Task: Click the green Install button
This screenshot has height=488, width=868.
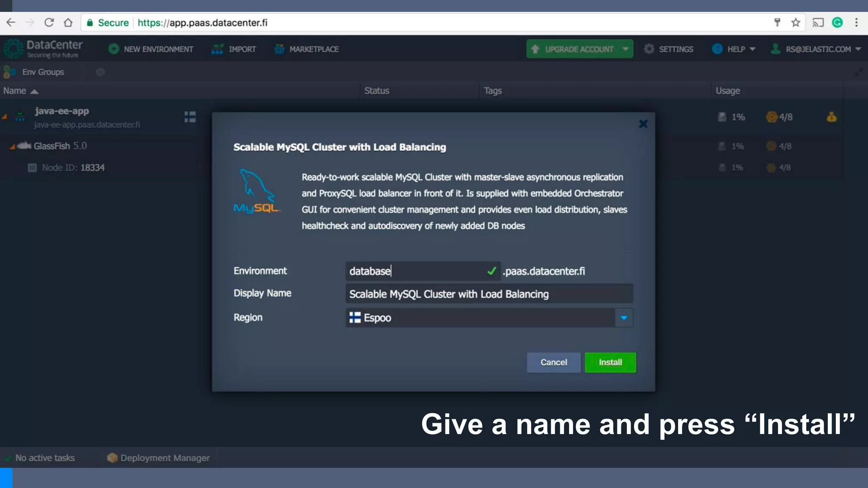Action: click(610, 363)
